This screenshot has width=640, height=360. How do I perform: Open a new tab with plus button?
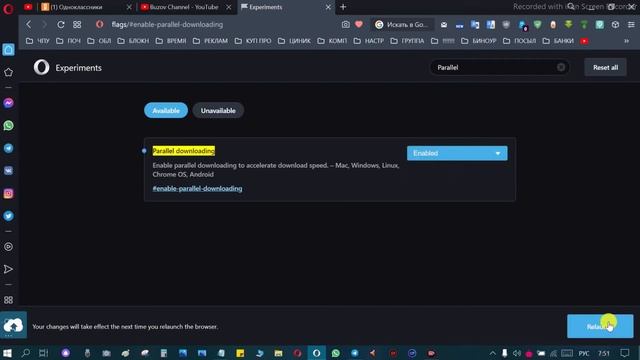(x=343, y=7)
